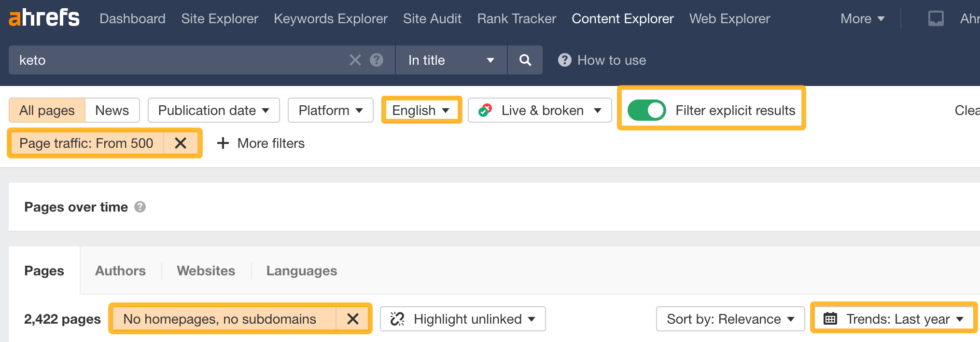Open Keywords Explorer
Viewport: 980px width, 342px height.
331,18
